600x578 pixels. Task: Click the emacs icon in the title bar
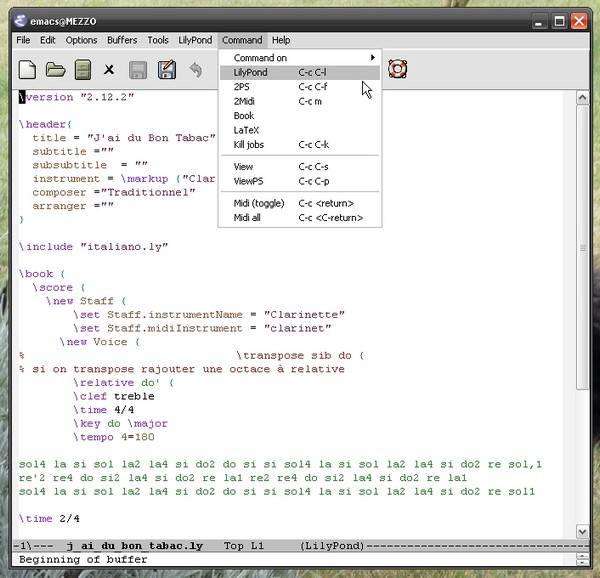(x=21, y=21)
